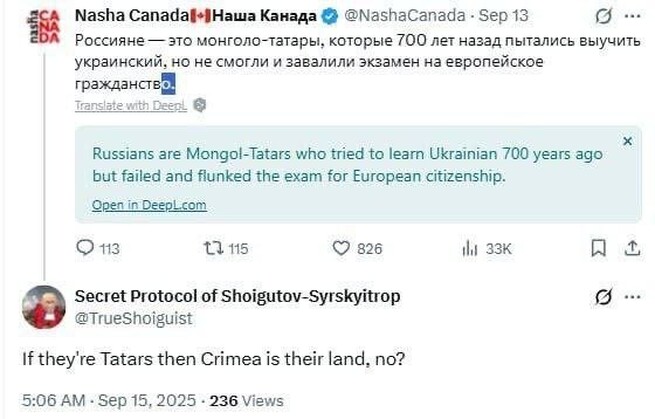Close the DeepL translation box
The width and height of the screenshot is (655, 419).
[x=627, y=142]
